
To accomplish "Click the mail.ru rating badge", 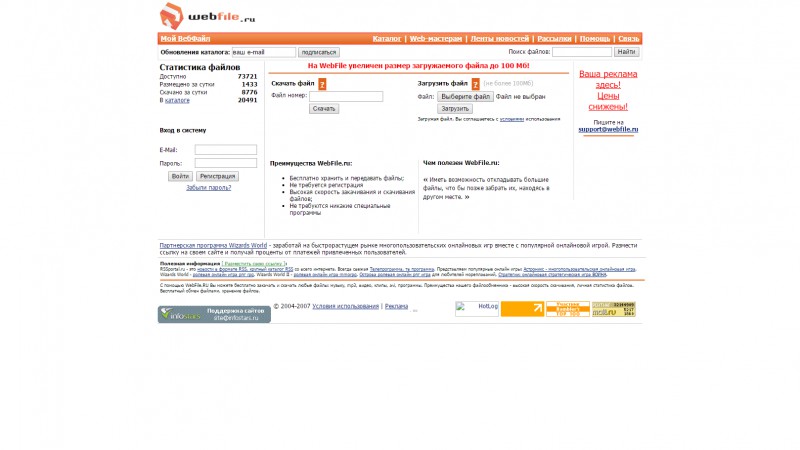I will point(613,309).
